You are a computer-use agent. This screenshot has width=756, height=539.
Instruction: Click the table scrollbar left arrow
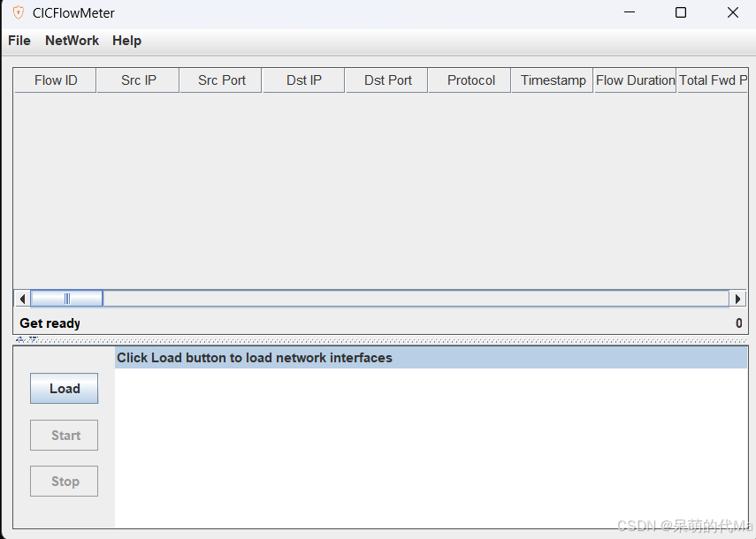click(x=22, y=299)
